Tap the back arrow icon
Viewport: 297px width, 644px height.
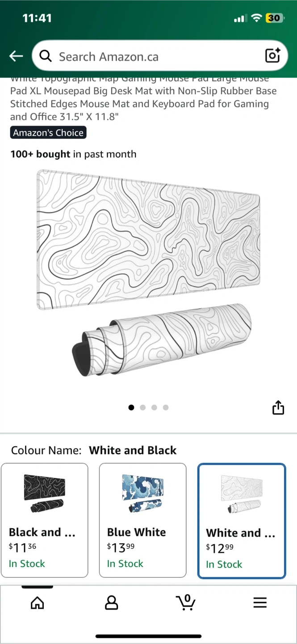16,56
